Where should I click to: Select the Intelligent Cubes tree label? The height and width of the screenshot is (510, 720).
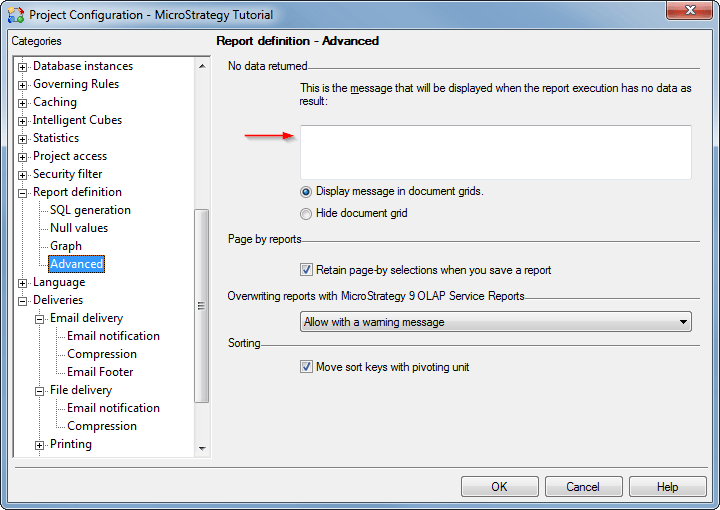(x=77, y=120)
